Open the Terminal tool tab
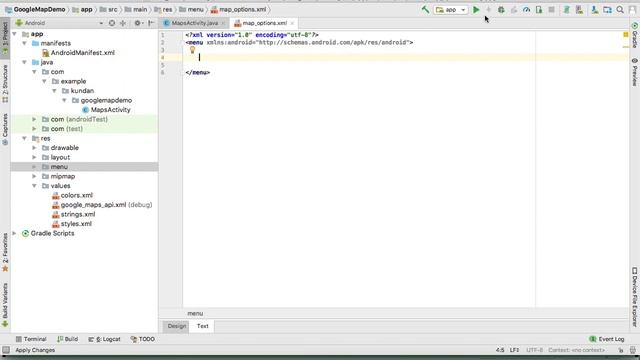This screenshot has height=360, width=640. coord(31,339)
